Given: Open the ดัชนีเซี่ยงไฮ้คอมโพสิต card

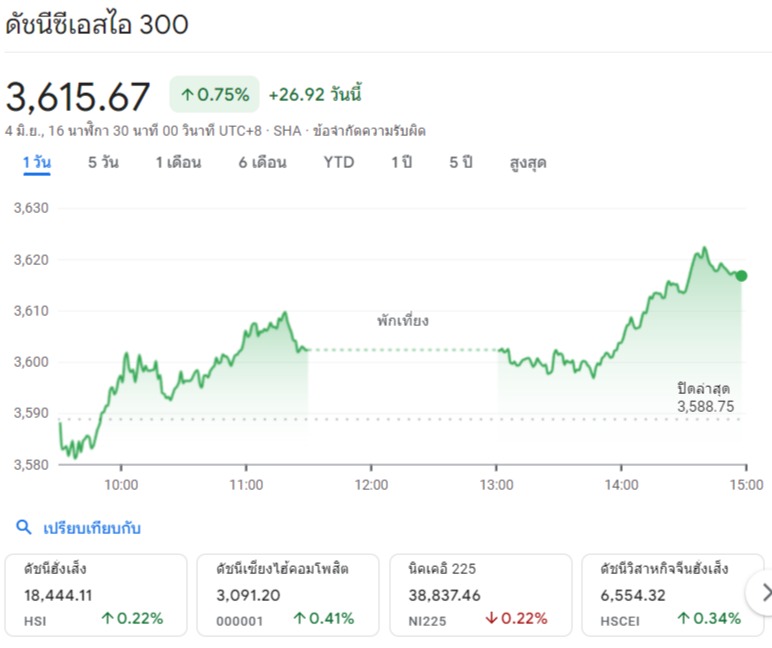Looking at the screenshot, I should (x=288, y=594).
